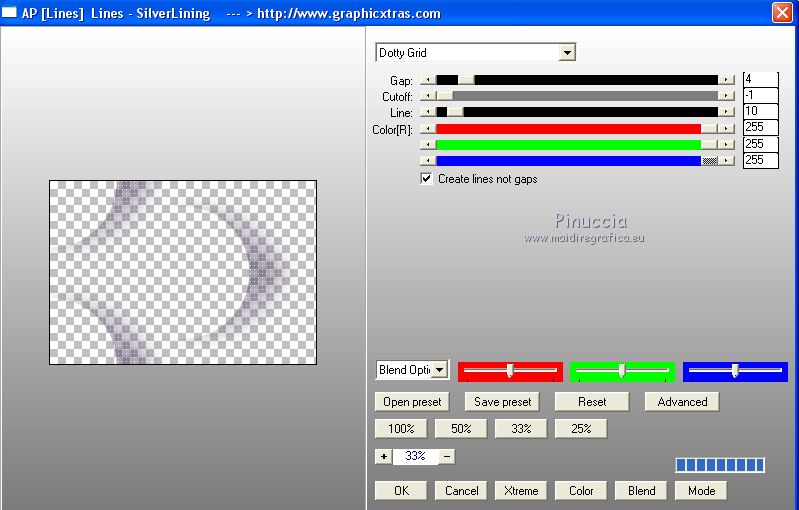The image size is (799, 510).
Task: Select the Line value field showing 10
Action: (760, 111)
